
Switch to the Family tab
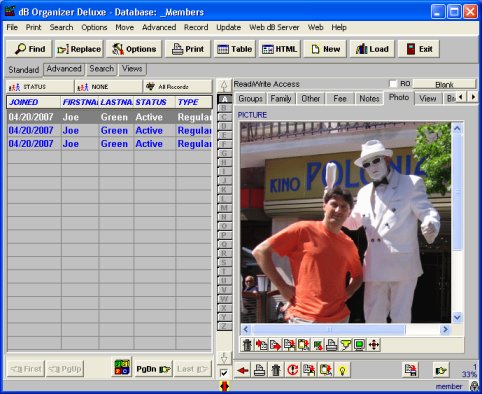click(x=281, y=99)
